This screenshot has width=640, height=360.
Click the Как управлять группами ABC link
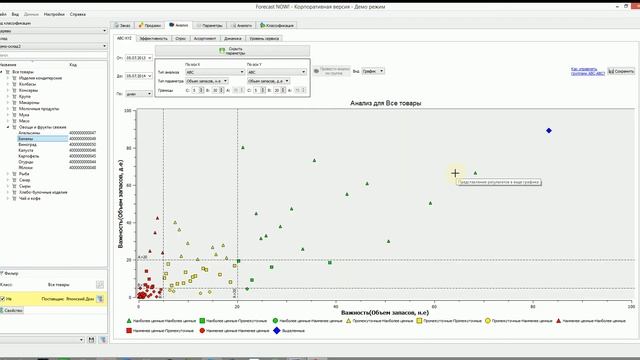tap(587, 71)
